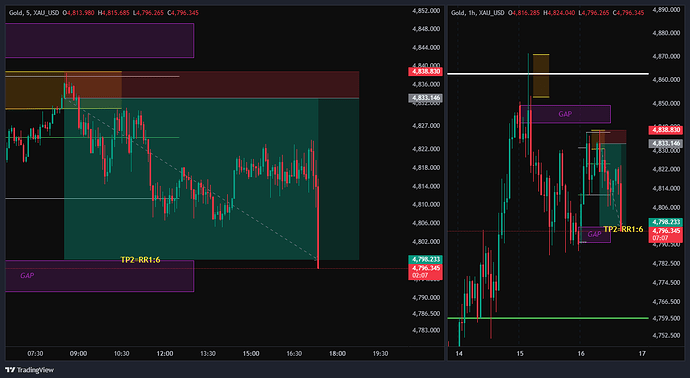
Task: Select the dashed trend line on 5-minute chart
Action: pyautogui.click(x=191, y=178)
